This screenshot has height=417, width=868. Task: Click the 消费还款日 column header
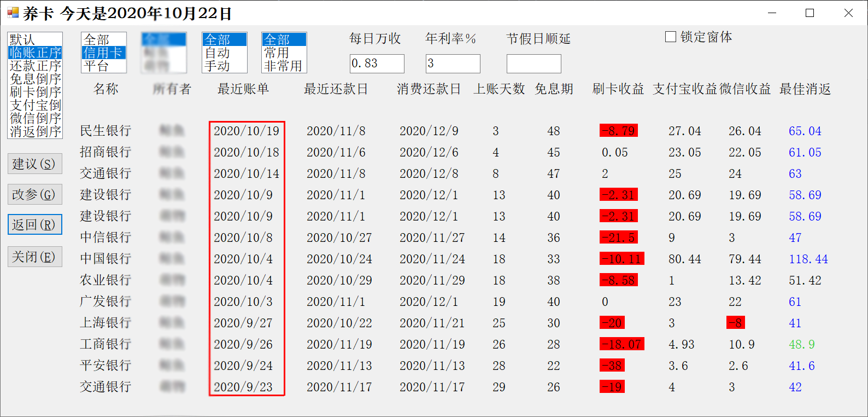[429, 89]
